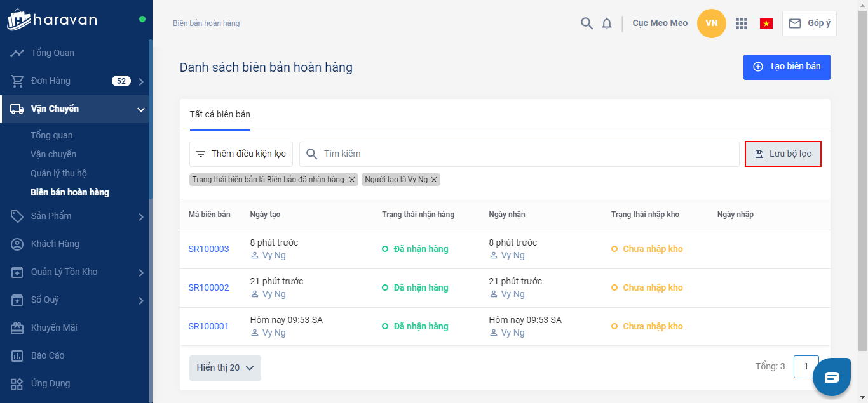Click the 'Lưu bộ lọc' button
Viewport: 868px width, 403px height.
point(783,154)
